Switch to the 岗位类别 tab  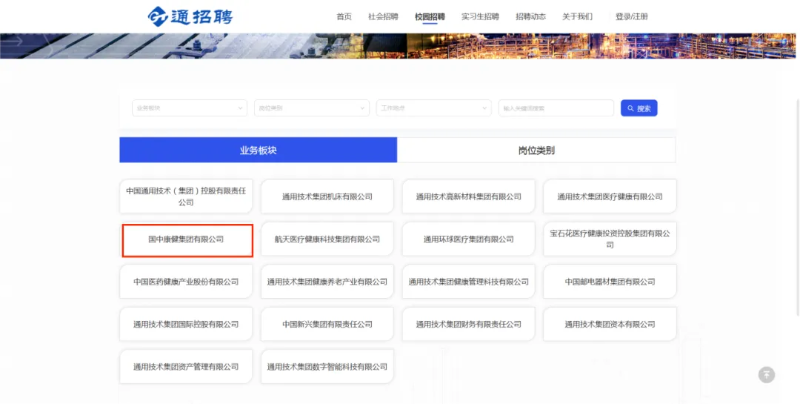tap(536, 150)
